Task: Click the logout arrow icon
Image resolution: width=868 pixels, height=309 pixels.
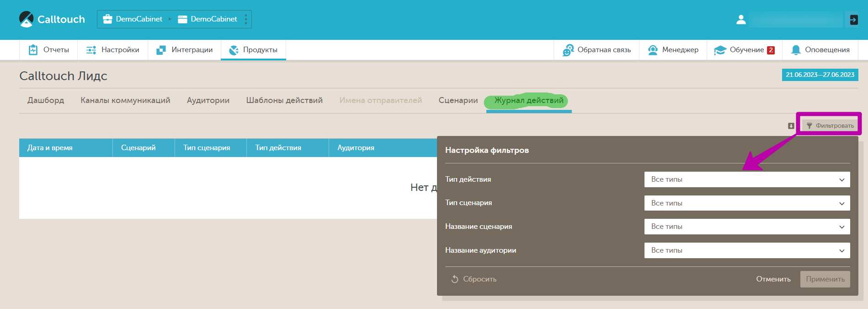Action: [x=853, y=20]
